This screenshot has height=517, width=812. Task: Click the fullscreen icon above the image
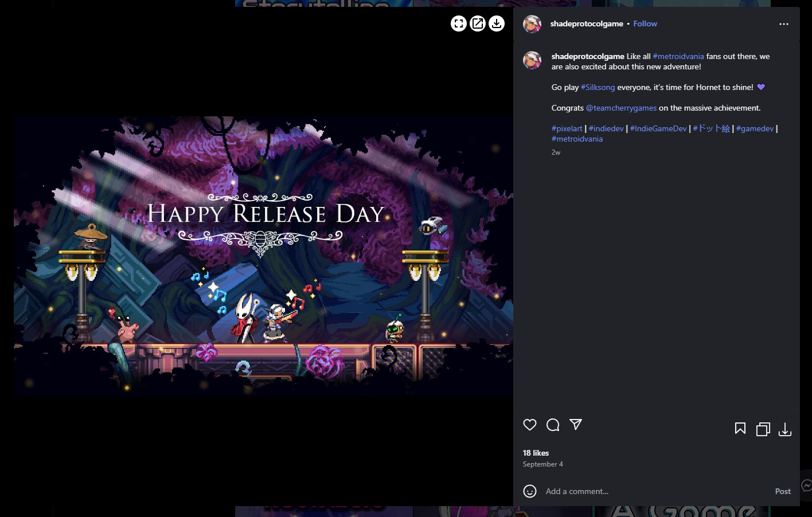point(459,23)
